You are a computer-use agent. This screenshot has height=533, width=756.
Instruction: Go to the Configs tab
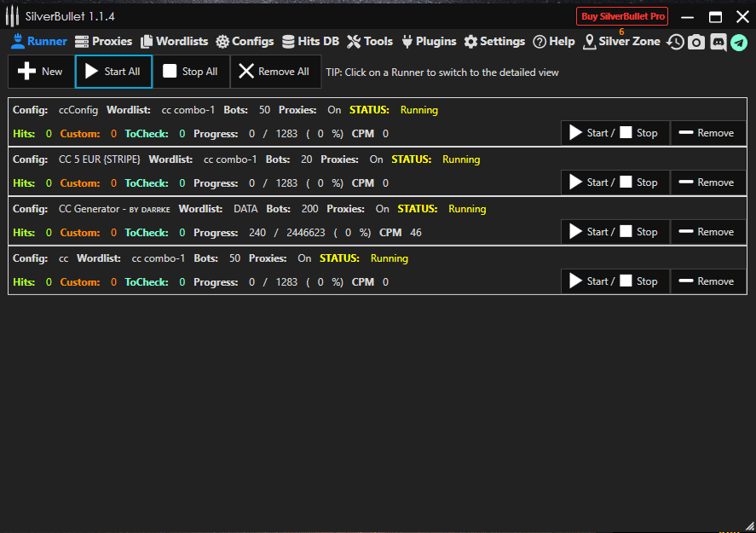pyautogui.click(x=245, y=42)
